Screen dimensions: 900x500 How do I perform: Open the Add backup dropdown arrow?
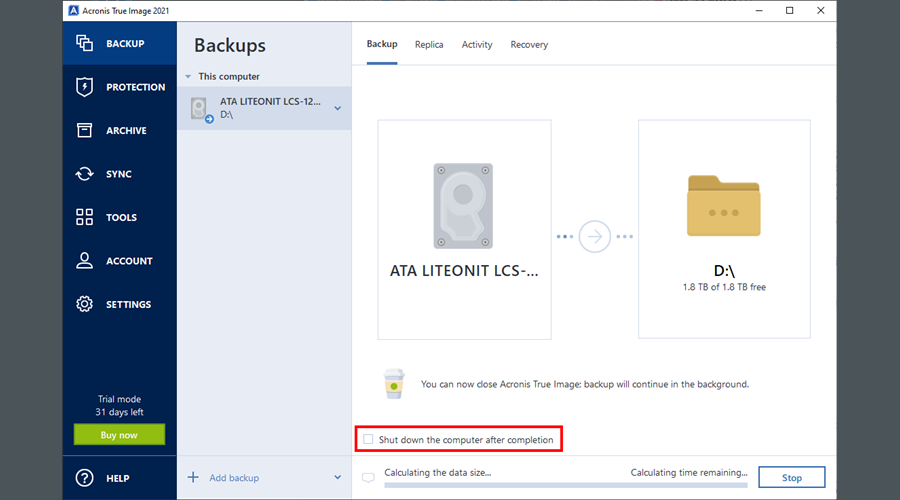click(337, 478)
